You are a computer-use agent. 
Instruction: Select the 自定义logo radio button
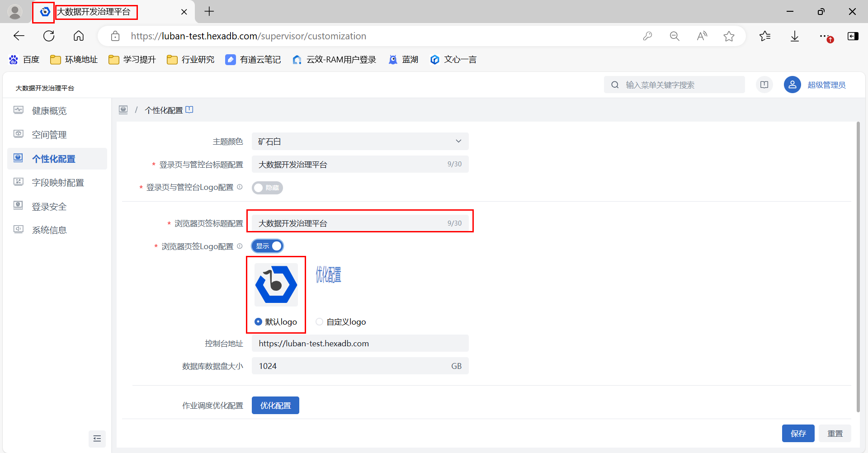coord(320,321)
